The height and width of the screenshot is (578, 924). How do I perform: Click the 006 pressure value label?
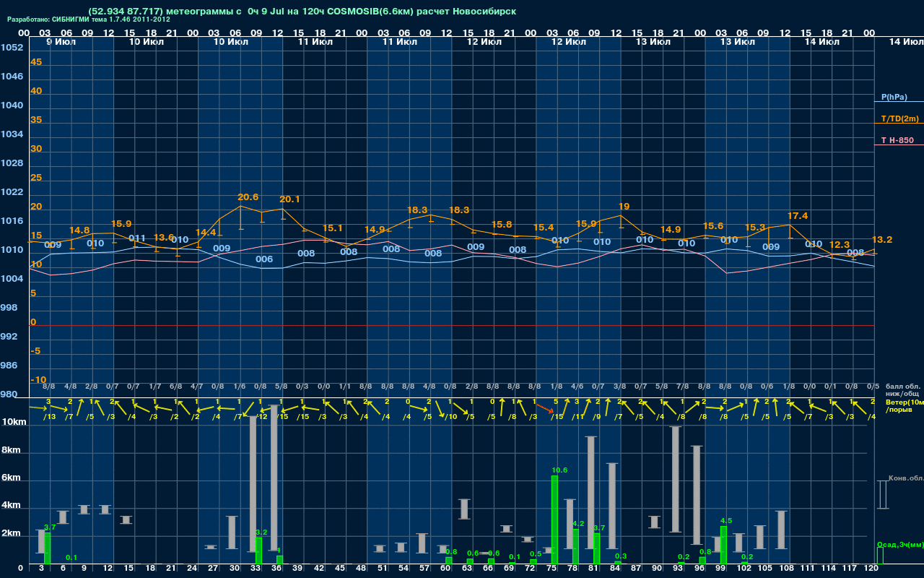[x=264, y=259]
